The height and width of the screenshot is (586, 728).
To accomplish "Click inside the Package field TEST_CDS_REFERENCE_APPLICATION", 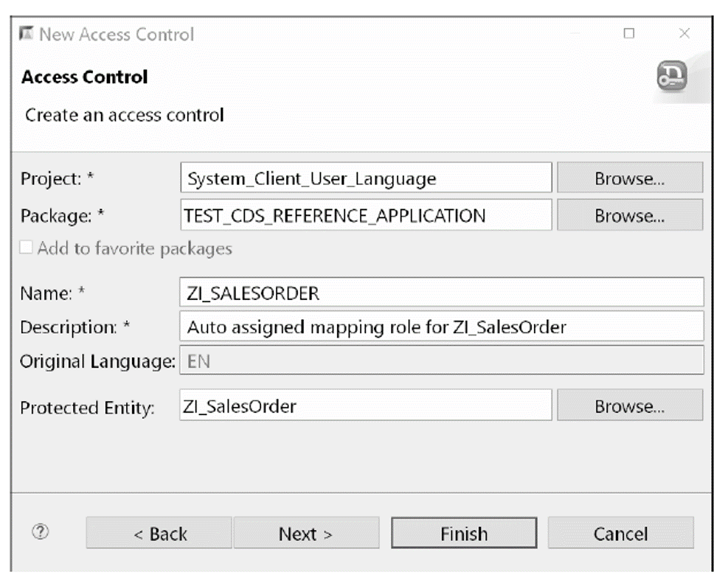I will pyautogui.click(x=366, y=215).
